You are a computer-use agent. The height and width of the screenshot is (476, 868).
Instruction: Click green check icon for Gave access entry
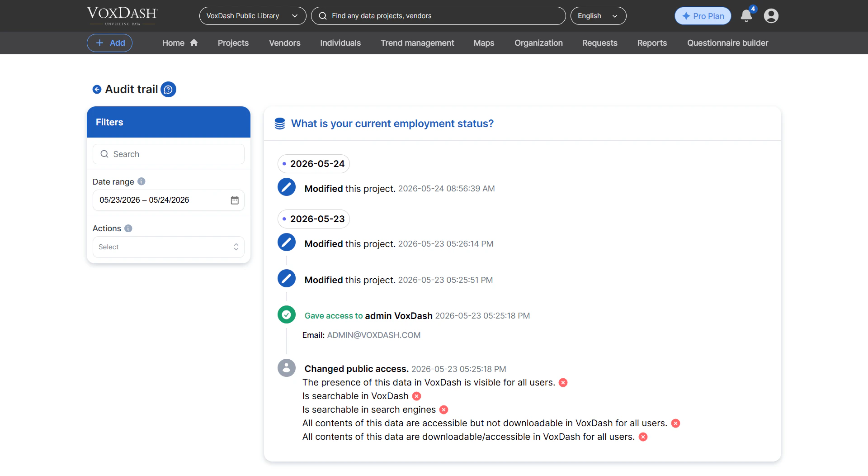287,314
